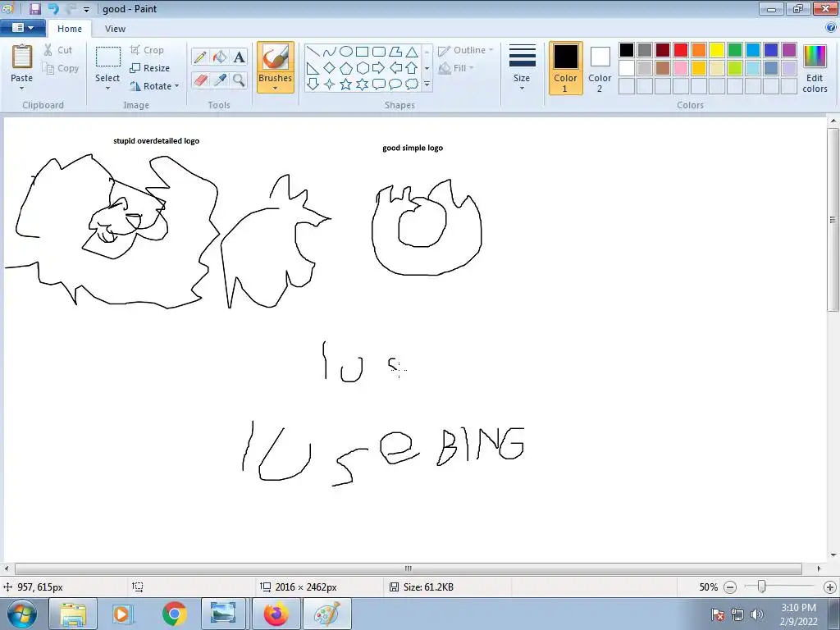Viewport: 840px width, 630px height.
Task: Open Firefox from the taskbar
Action: point(276,614)
